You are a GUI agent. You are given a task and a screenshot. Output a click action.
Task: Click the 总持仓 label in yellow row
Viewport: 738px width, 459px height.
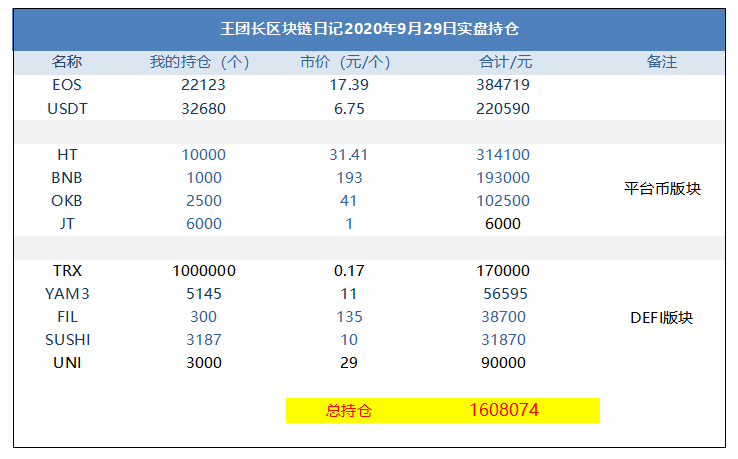coord(349,411)
